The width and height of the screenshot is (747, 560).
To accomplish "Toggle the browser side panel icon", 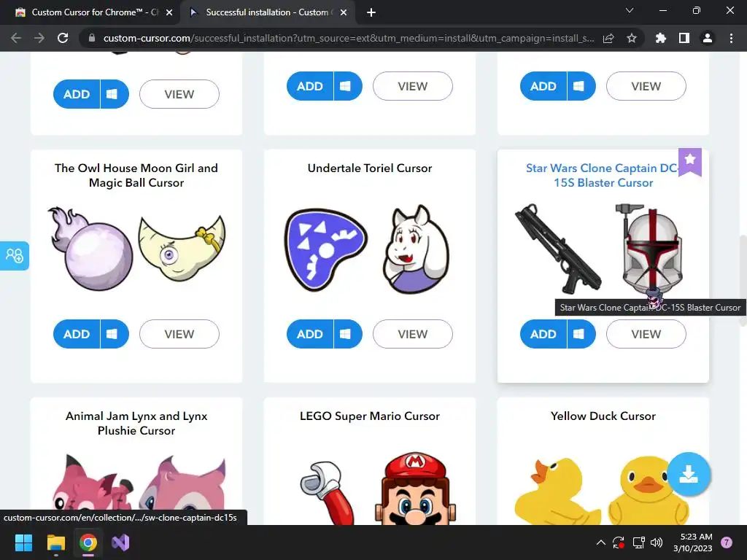I will click(684, 38).
